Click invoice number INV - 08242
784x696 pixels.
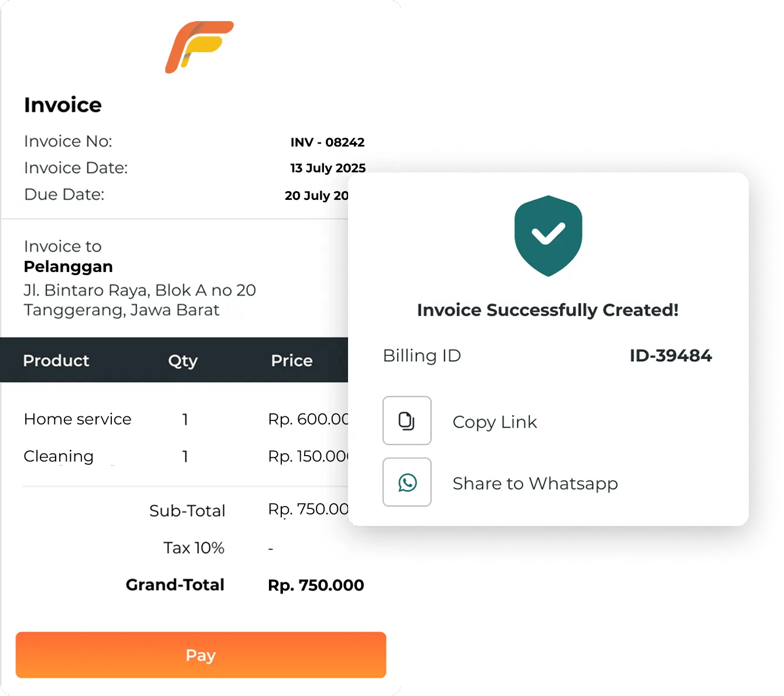(328, 142)
